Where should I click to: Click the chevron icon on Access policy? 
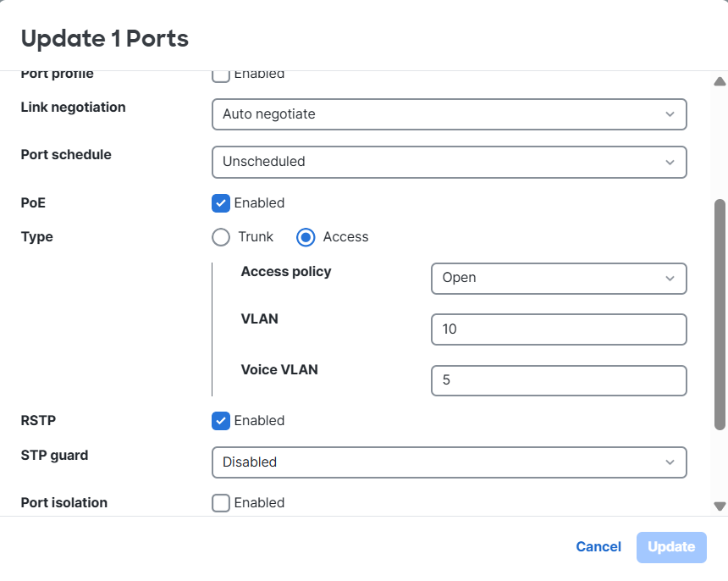(x=671, y=278)
